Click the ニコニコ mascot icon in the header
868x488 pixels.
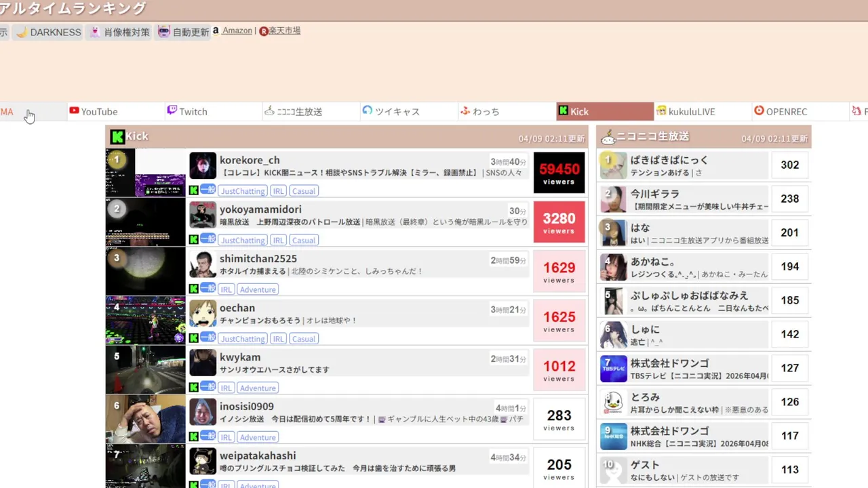coord(608,138)
